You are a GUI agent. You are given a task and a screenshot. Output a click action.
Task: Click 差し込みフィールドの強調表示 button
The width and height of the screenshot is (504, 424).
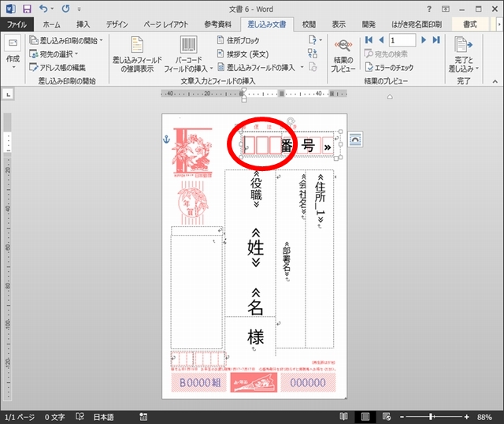[137, 54]
